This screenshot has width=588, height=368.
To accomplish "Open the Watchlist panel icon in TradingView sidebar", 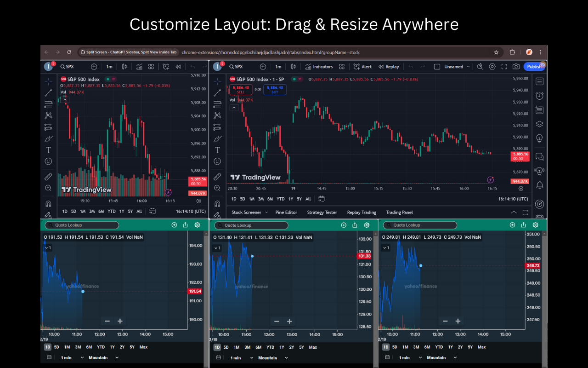I will [x=539, y=81].
